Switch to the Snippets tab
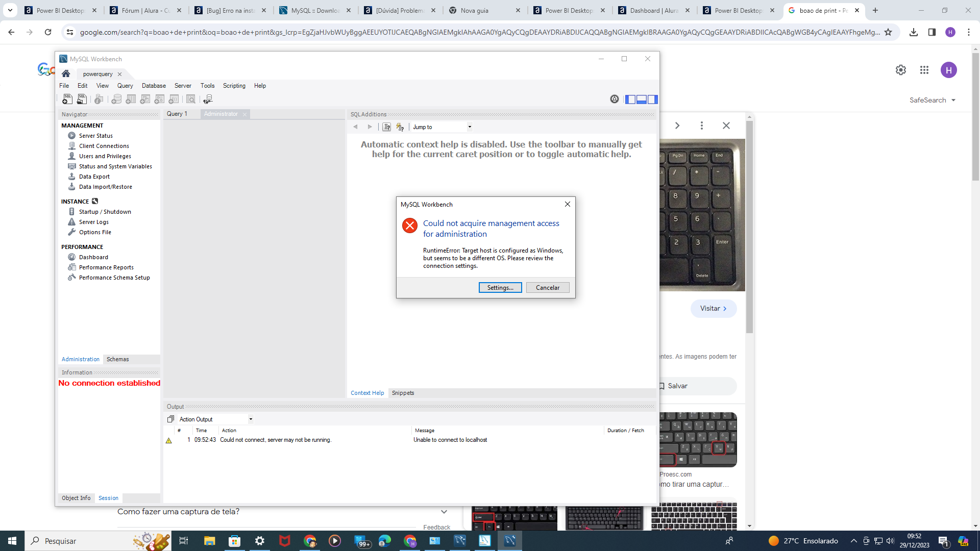The image size is (980, 551). (403, 393)
